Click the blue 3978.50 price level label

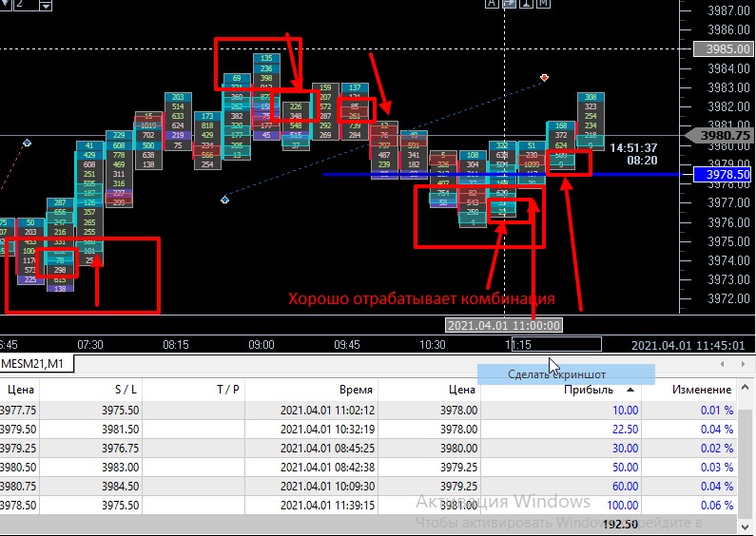tap(724, 175)
